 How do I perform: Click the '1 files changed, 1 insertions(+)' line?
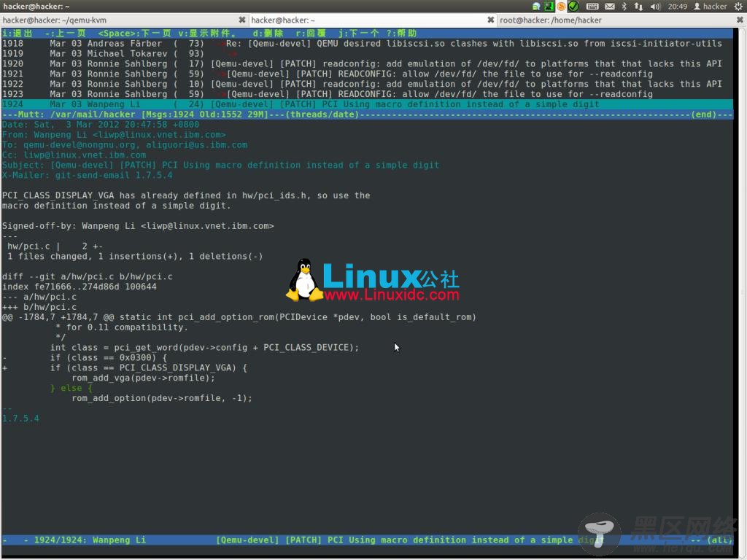135,256
